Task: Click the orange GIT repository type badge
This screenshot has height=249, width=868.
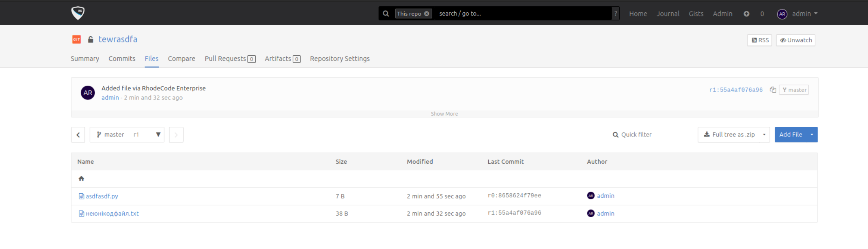Action: coord(77,39)
